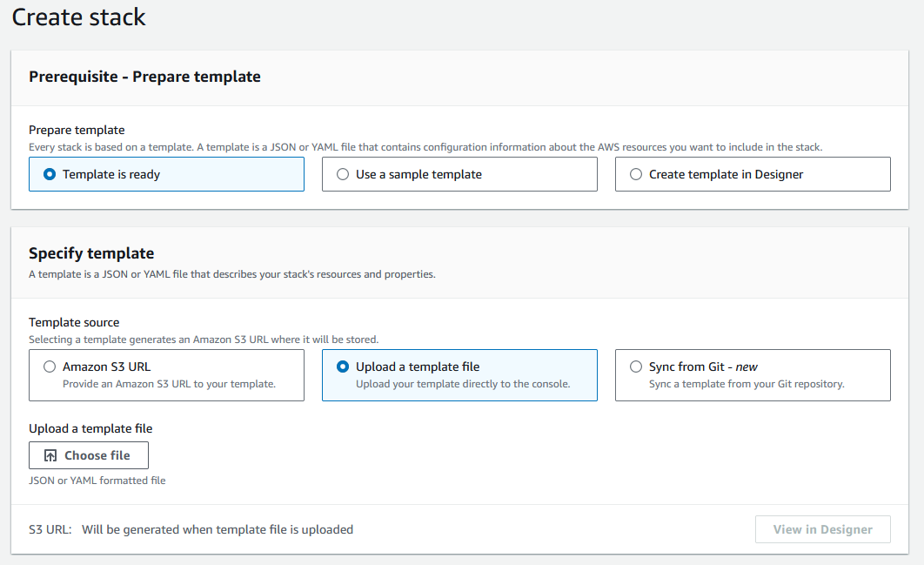
Task: Click the "Specify template" section header
Action: [90, 252]
